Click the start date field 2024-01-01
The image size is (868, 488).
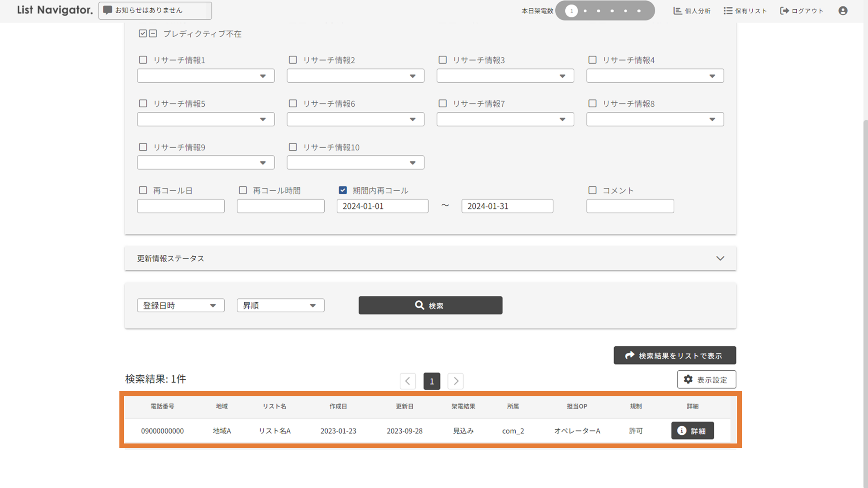[x=382, y=206]
